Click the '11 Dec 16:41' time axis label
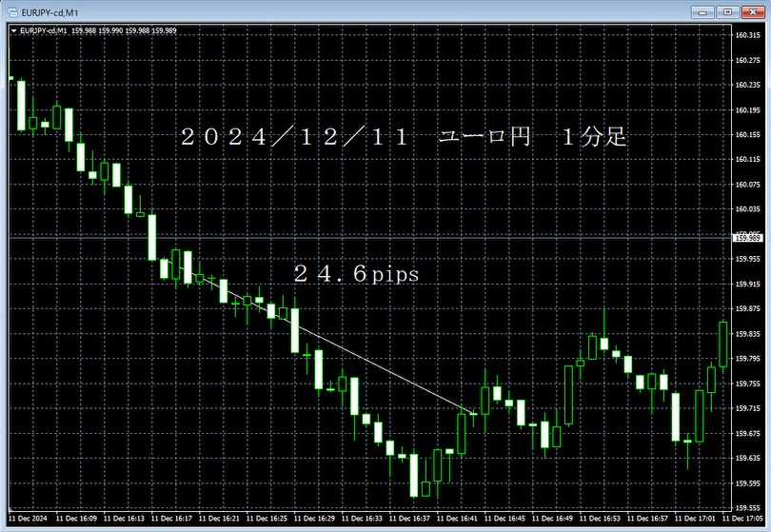 (x=457, y=519)
